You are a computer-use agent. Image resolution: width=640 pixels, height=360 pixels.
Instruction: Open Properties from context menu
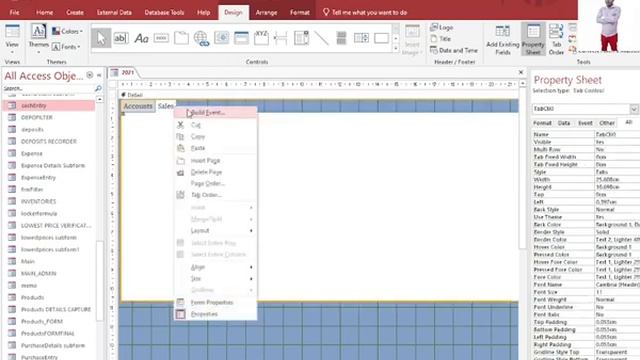216,314
